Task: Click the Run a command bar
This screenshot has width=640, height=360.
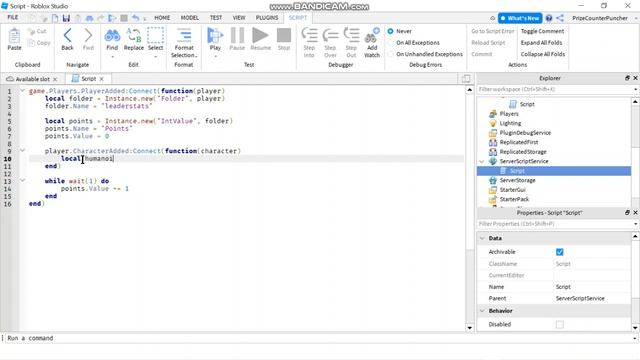Action: click(x=318, y=338)
